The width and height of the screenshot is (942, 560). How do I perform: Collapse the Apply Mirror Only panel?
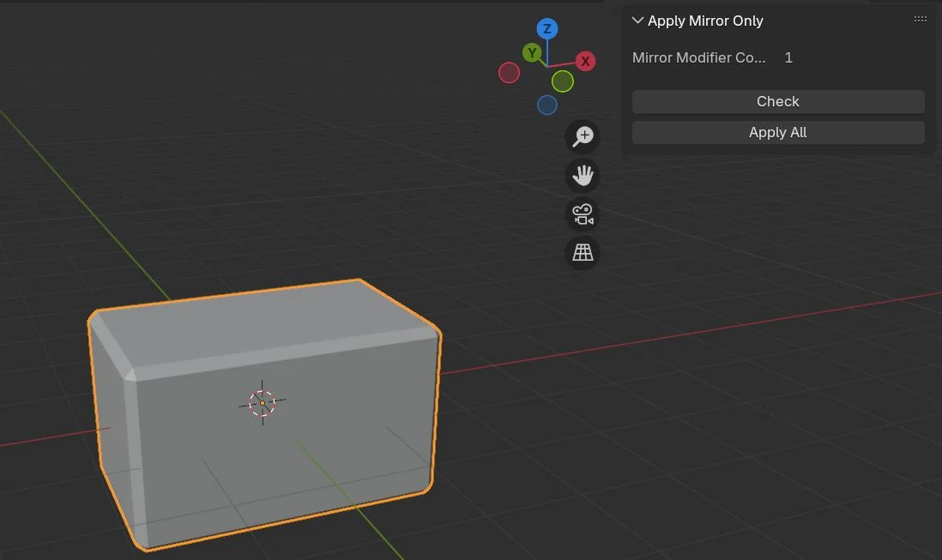tap(637, 21)
